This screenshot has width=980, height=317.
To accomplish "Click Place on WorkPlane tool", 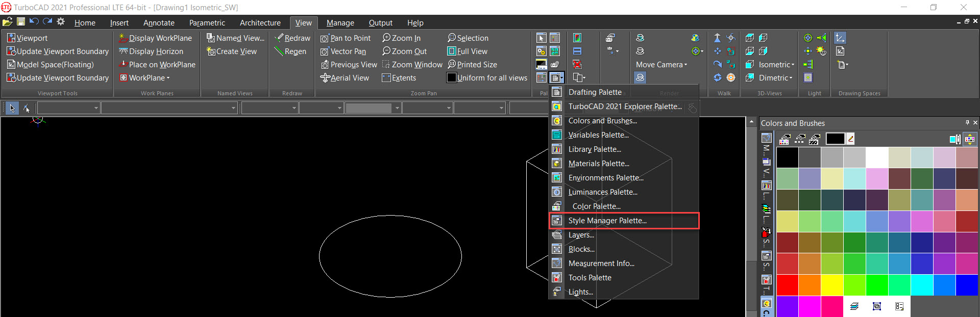I will (x=157, y=64).
